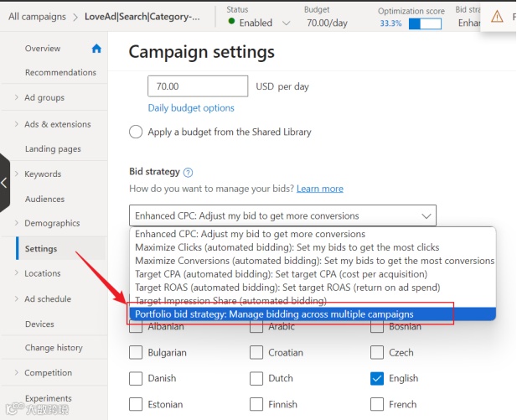The width and height of the screenshot is (517, 420).
Task: Click the warning triangle alert icon
Action: [497, 16]
